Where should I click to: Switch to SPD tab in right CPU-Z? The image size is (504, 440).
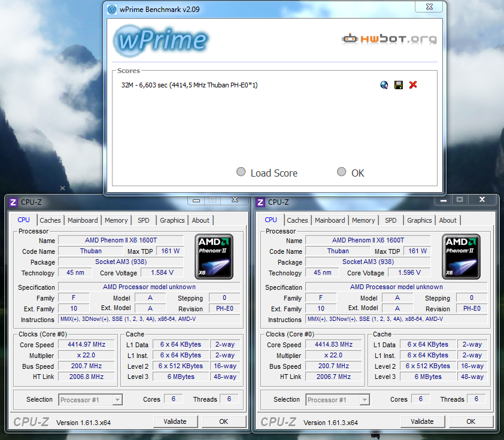[390, 220]
